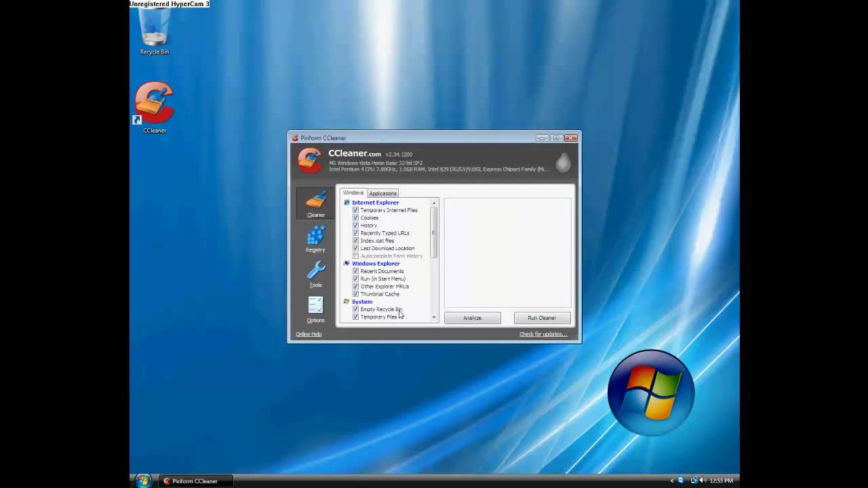Screen dimensions: 868x488
Task: Uncheck Temporary Internet Files
Action: pyautogui.click(x=355, y=210)
